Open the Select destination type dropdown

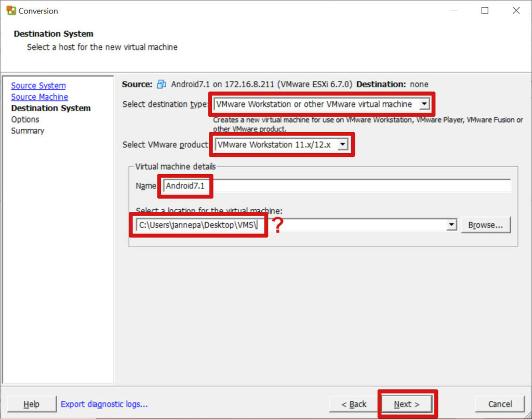tap(424, 104)
